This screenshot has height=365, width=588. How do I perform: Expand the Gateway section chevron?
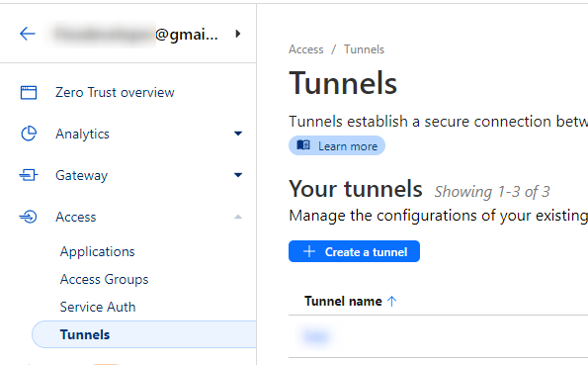click(x=238, y=175)
